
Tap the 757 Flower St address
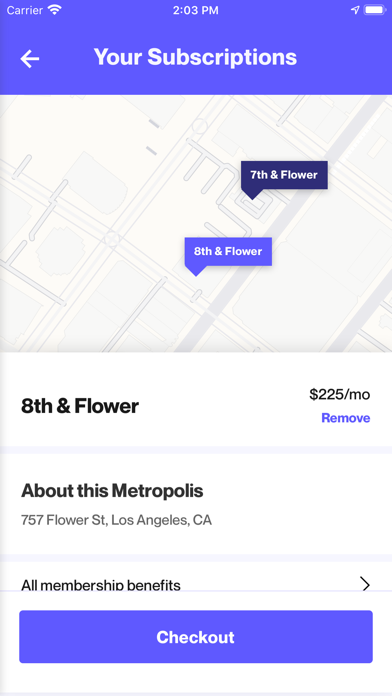(116, 520)
